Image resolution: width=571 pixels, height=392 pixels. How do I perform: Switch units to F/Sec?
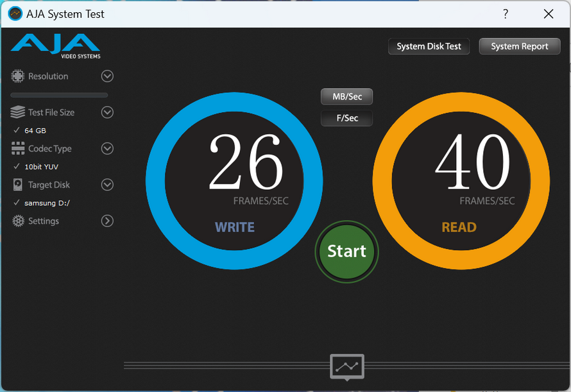[x=346, y=118]
